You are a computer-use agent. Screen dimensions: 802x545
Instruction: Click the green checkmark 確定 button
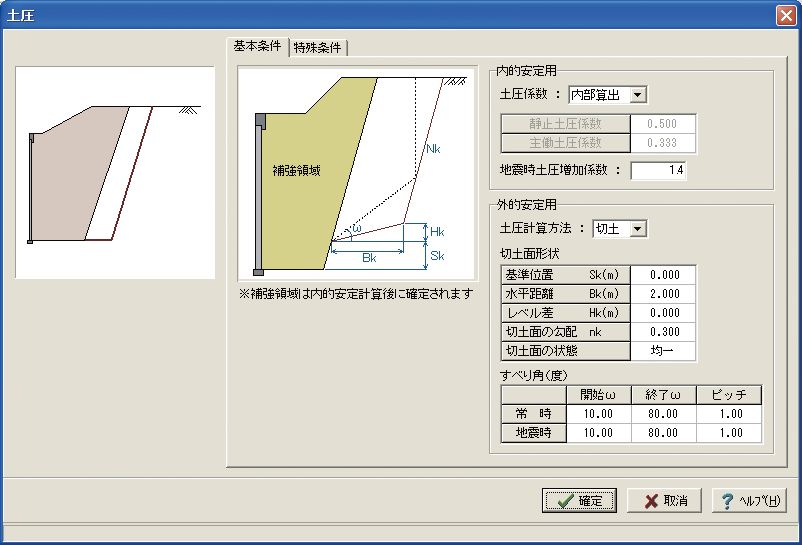pyautogui.click(x=579, y=501)
